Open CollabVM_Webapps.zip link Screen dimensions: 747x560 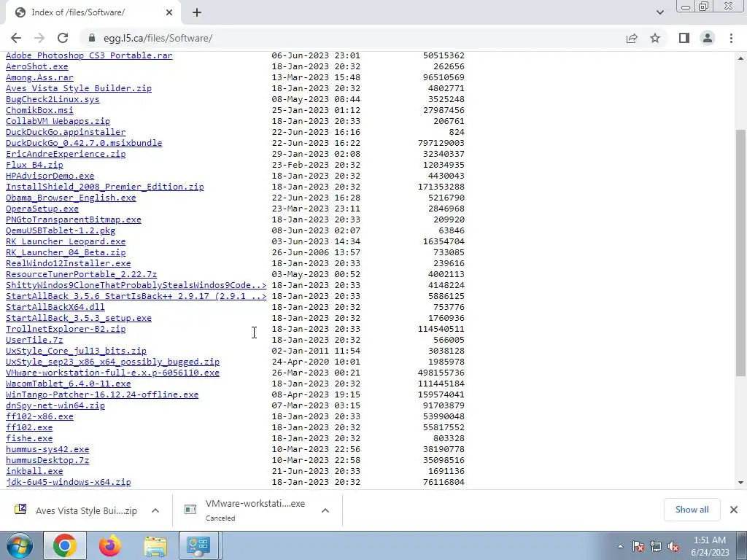(x=58, y=122)
